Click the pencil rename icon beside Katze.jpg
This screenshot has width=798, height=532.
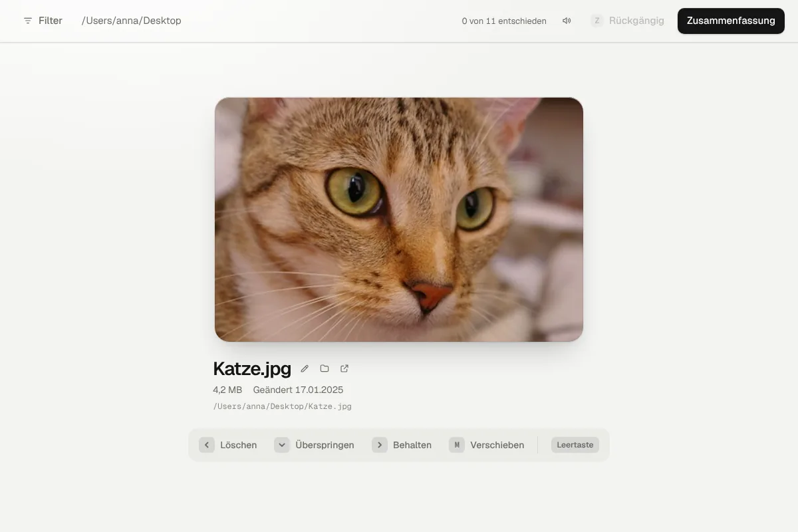click(305, 368)
